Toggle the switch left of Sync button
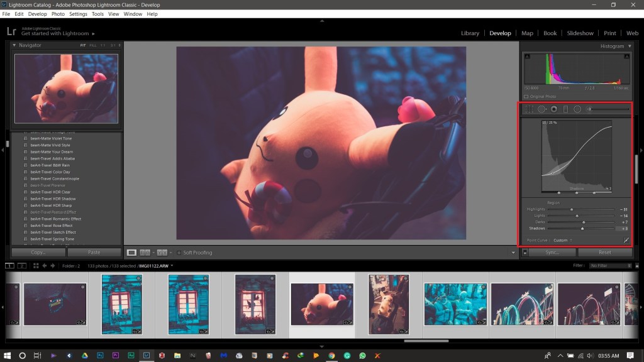Screen dimensions: 644x362 525,253
